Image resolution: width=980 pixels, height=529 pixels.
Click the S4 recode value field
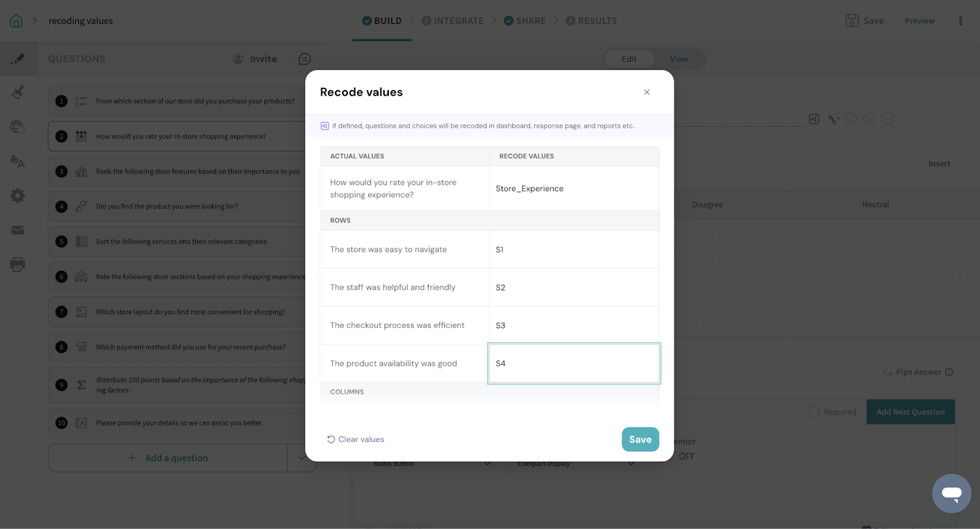click(574, 363)
